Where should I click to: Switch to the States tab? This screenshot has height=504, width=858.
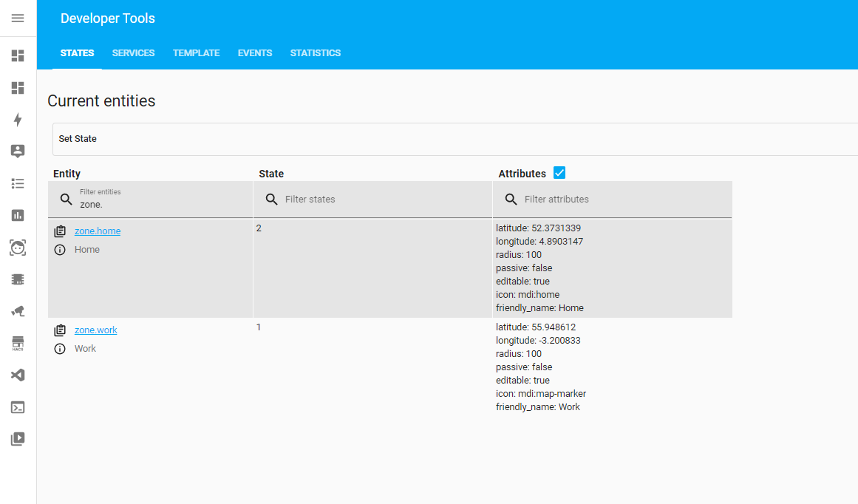coord(77,53)
